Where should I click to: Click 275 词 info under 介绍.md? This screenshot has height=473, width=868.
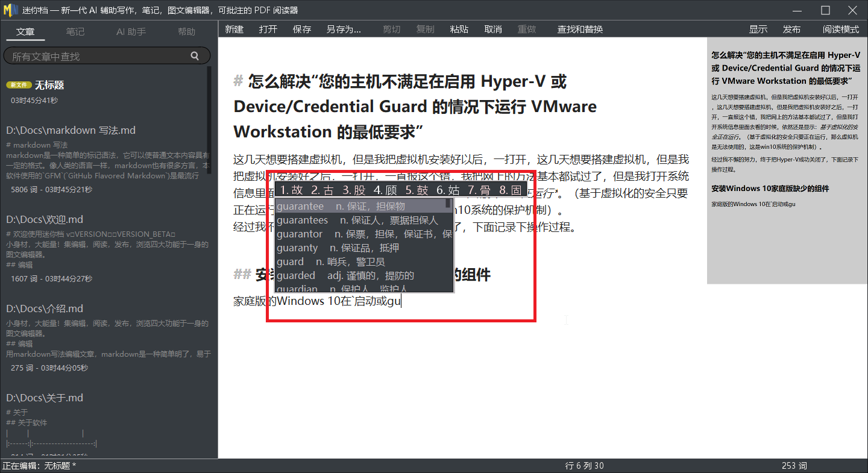click(49, 368)
